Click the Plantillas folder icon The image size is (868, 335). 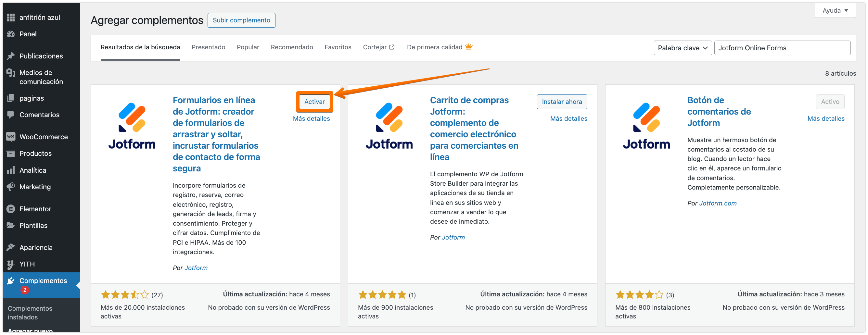11,226
